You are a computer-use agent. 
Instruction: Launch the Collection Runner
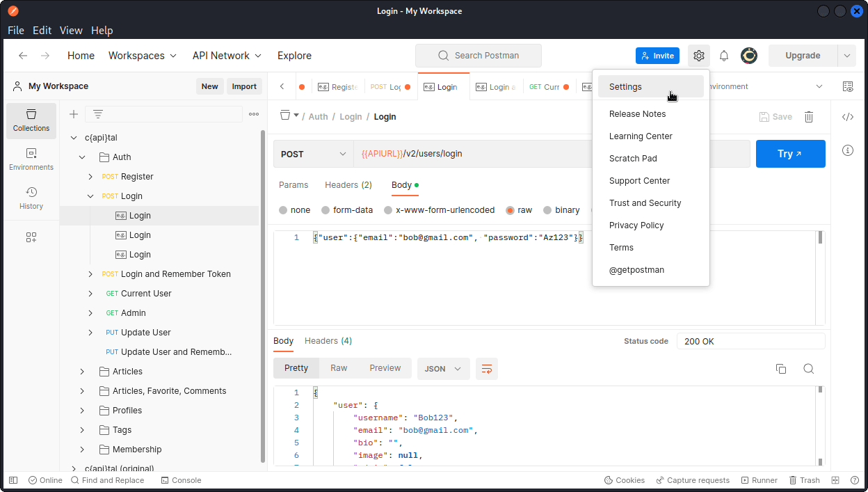[759, 479]
